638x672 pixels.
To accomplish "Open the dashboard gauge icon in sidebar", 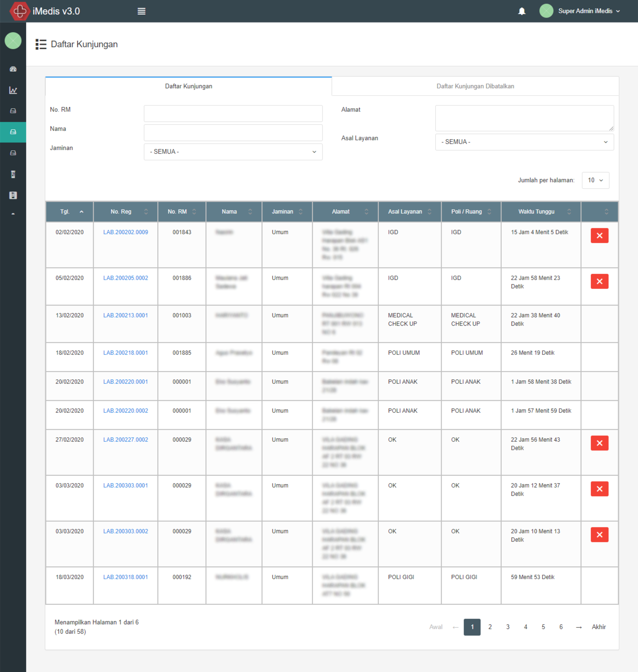I will coord(13,69).
